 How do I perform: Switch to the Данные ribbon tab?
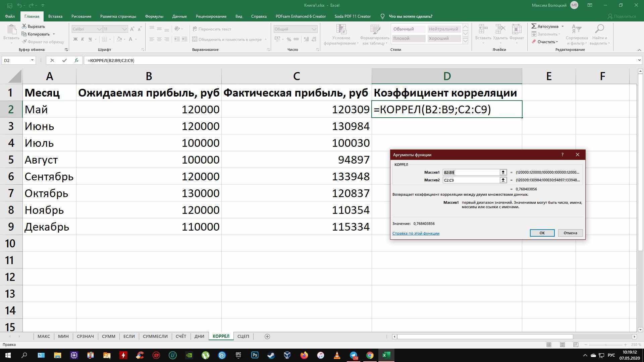pyautogui.click(x=180, y=16)
